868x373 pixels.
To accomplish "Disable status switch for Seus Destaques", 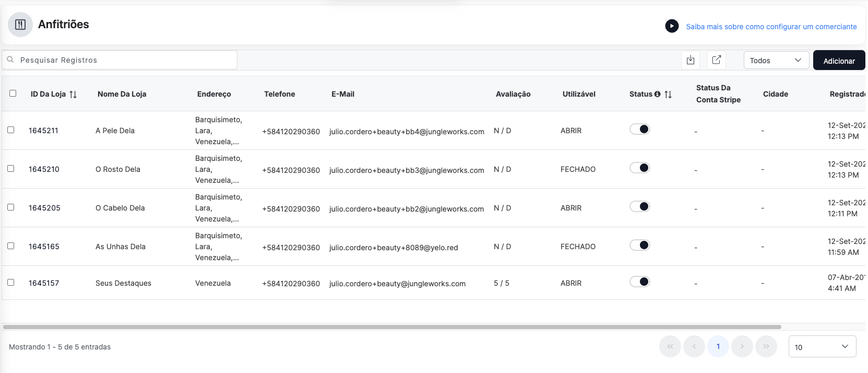I will [x=640, y=282].
